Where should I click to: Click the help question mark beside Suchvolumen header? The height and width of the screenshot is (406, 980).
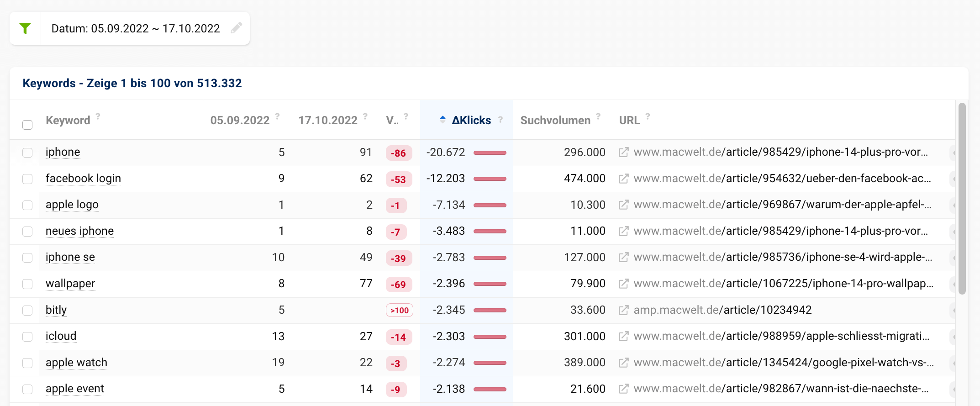click(x=598, y=116)
